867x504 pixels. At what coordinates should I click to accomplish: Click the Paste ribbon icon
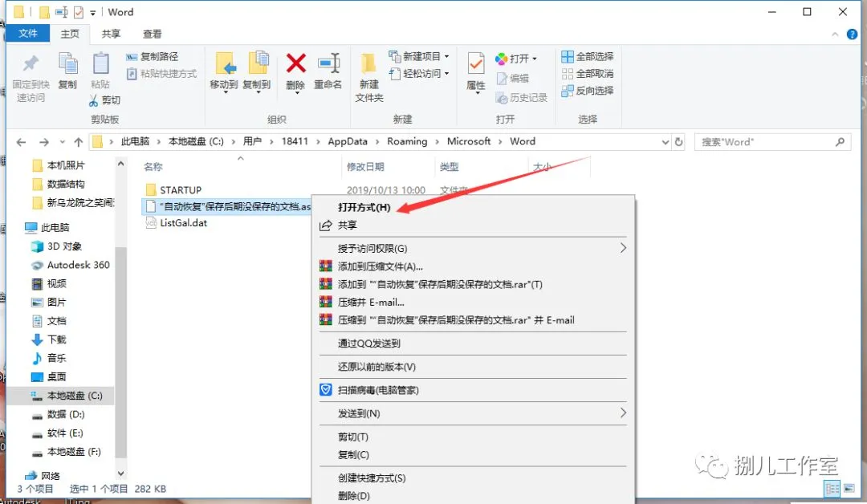pyautogui.click(x=100, y=63)
